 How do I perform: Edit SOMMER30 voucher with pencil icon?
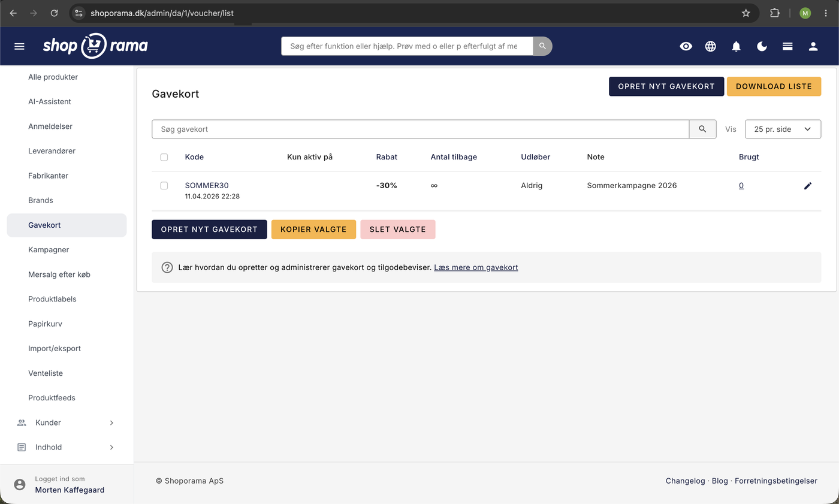808,186
